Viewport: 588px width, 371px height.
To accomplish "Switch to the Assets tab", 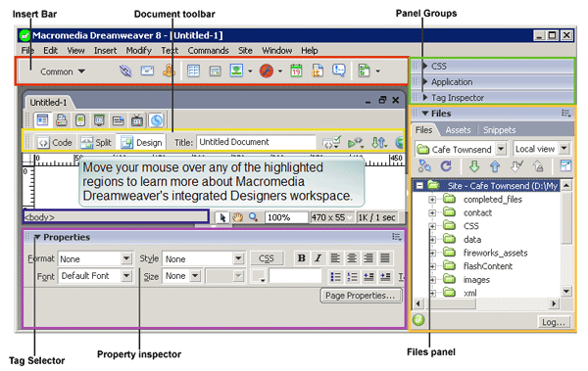I will [x=458, y=130].
